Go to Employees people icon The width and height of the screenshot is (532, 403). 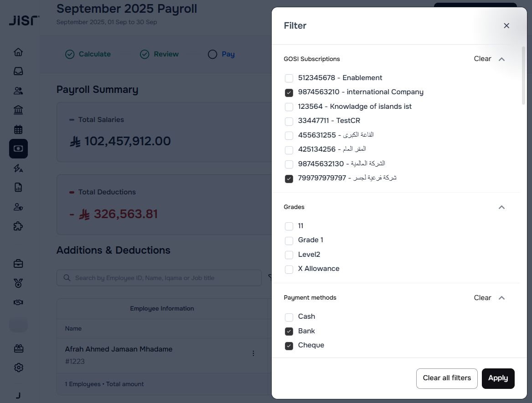[18, 91]
